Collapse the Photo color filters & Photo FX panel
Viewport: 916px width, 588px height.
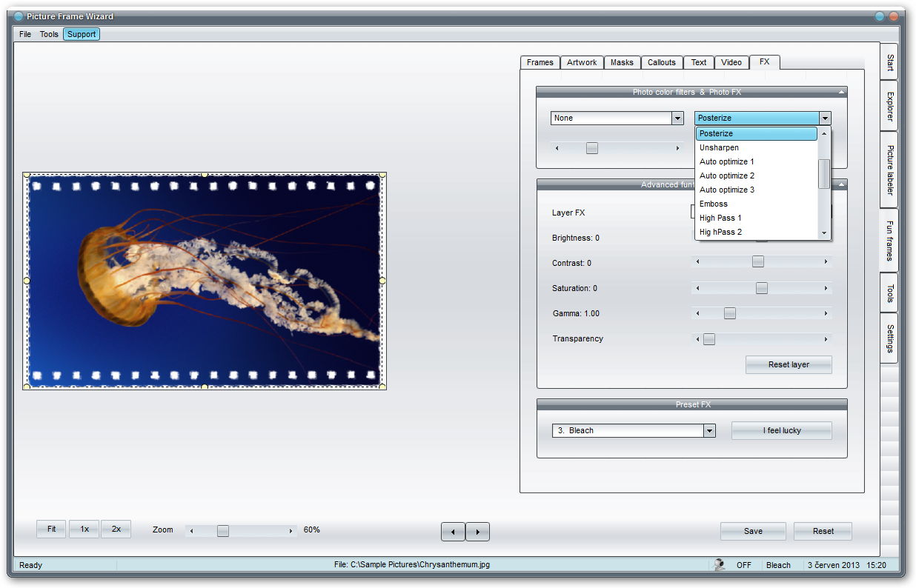[x=841, y=92]
